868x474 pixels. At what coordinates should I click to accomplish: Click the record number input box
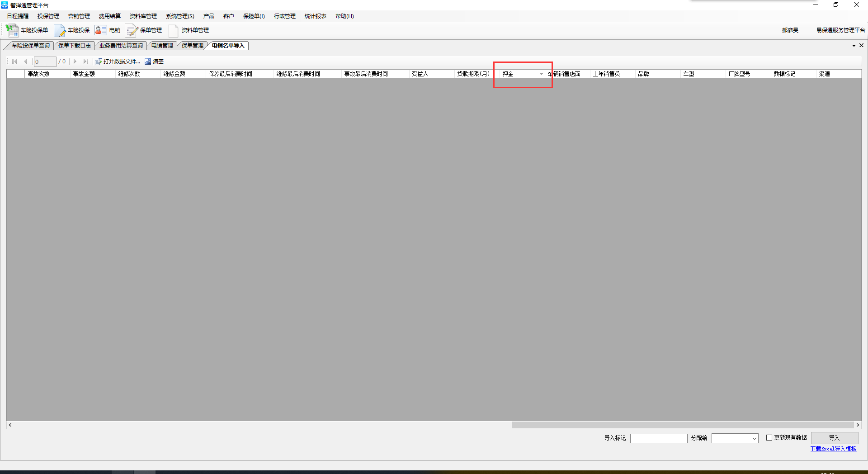pyautogui.click(x=45, y=62)
